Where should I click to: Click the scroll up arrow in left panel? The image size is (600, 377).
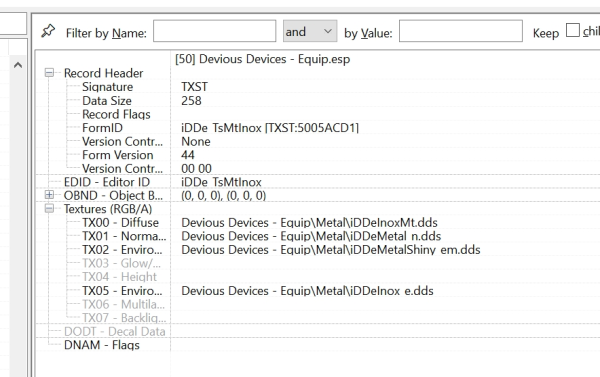click(x=18, y=65)
